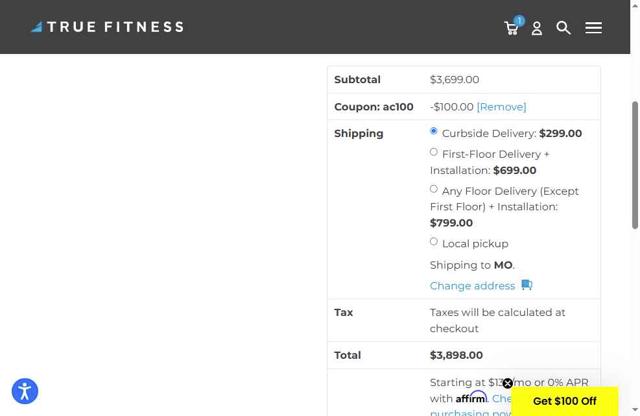This screenshot has width=640, height=416.
Task: Dismiss the Get $100 Off popup
Action: (508, 383)
